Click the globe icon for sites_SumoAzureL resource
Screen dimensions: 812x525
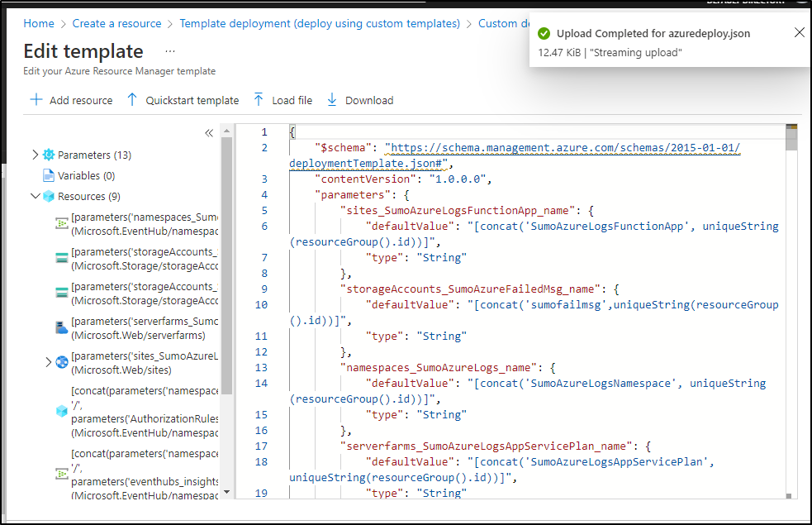(x=62, y=363)
